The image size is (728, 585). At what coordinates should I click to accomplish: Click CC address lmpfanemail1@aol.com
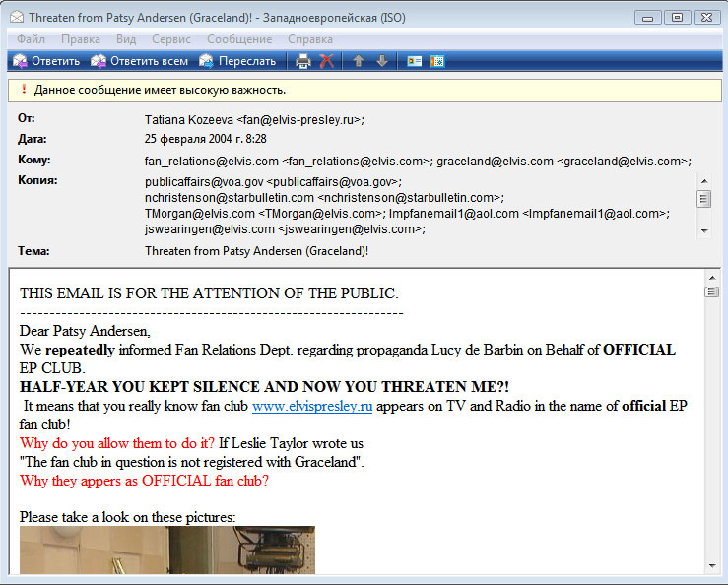click(x=529, y=213)
